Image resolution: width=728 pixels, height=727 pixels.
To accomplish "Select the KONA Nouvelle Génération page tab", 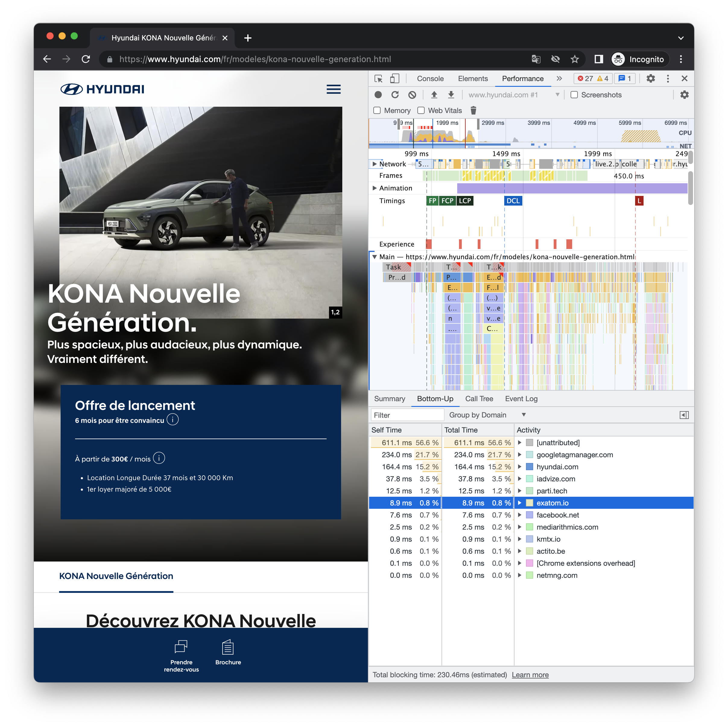I will tap(116, 576).
